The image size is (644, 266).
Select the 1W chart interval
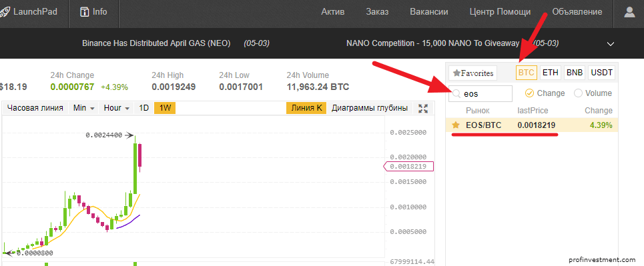(165, 108)
